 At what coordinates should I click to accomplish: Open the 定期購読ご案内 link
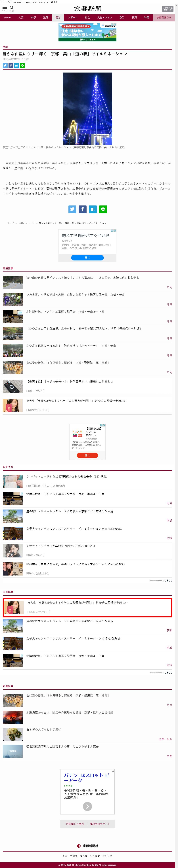tap(74, 824)
